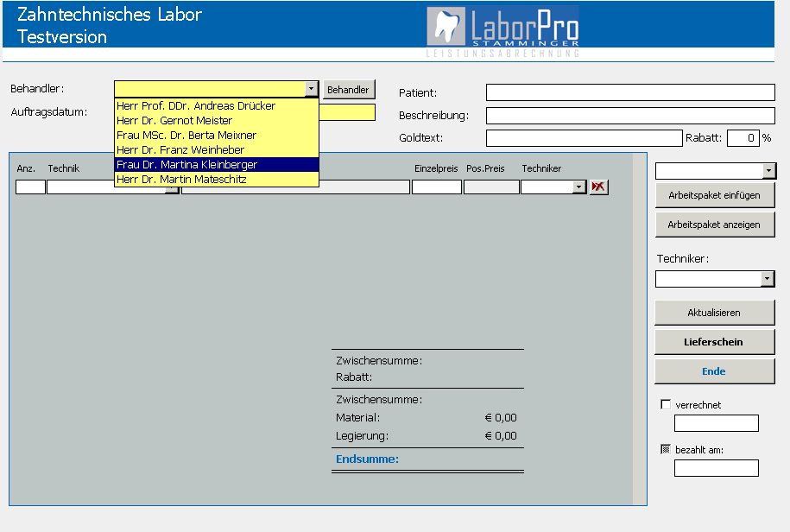Toggle the verrechnet checkbox
Image resolution: width=790 pixels, height=532 pixels.
point(666,404)
